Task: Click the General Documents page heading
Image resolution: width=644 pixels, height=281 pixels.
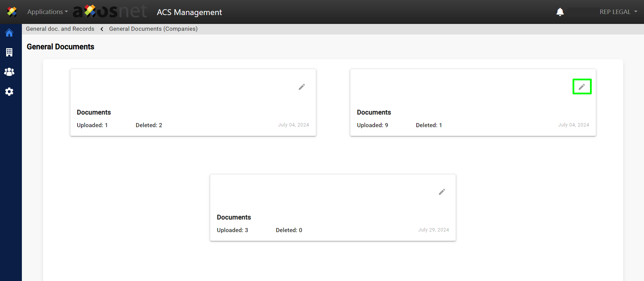Action: pyautogui.click(x=61, y=47)
